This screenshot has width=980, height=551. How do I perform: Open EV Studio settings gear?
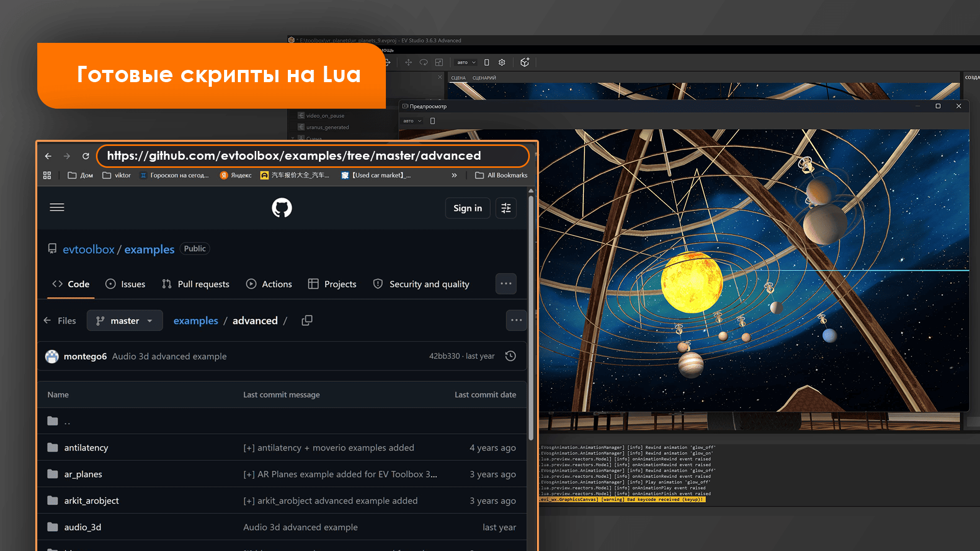[x=502, y=62]
